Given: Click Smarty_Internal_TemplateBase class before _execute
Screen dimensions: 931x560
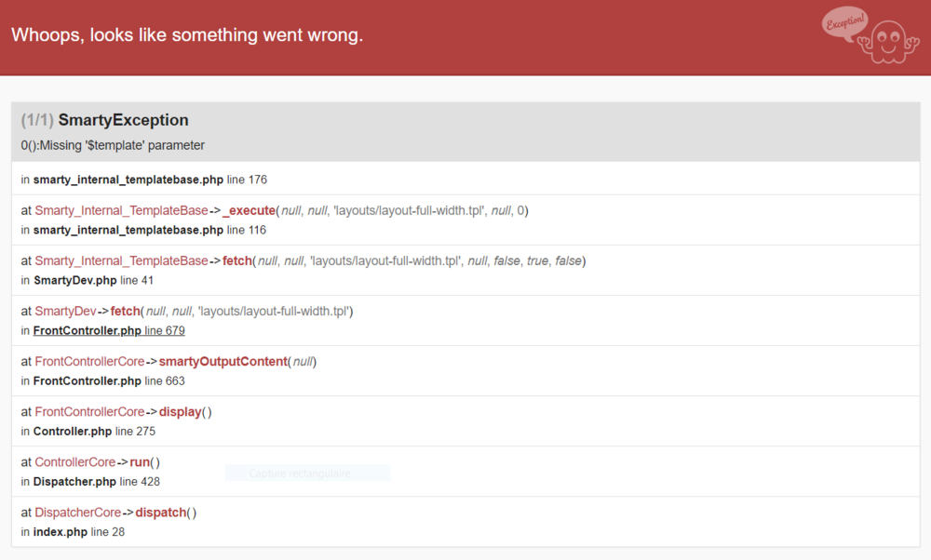Looking at the screenshot, I should click(121, 210).
